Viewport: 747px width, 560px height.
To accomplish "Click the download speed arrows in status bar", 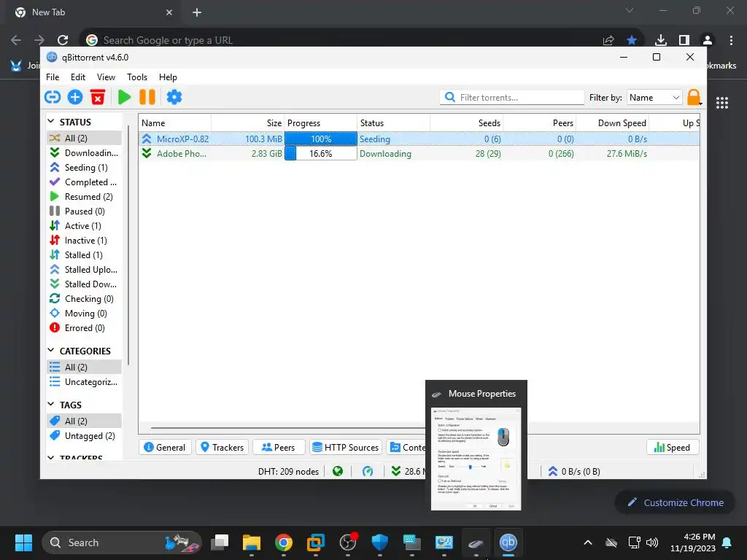I will point(396,472).
